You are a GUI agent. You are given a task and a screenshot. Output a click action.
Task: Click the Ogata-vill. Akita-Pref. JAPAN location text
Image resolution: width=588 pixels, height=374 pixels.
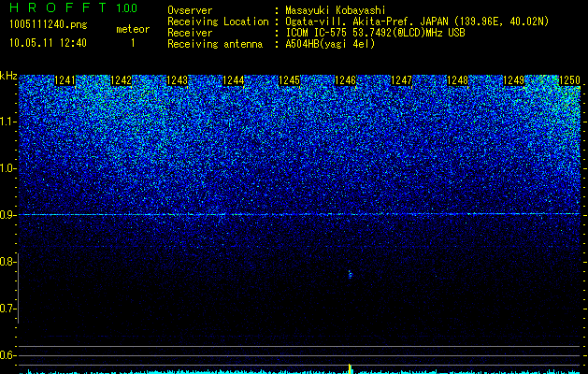pyautogui.click(x=417, y=22)
